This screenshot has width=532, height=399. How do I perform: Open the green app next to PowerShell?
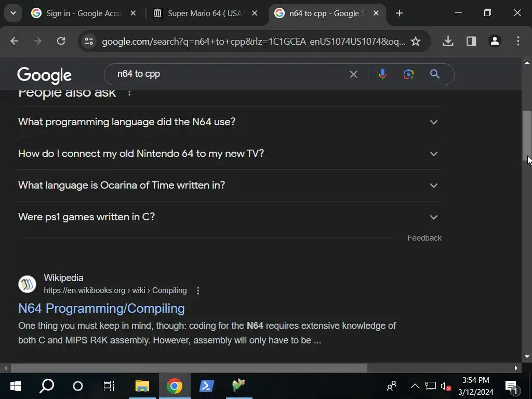239,386
